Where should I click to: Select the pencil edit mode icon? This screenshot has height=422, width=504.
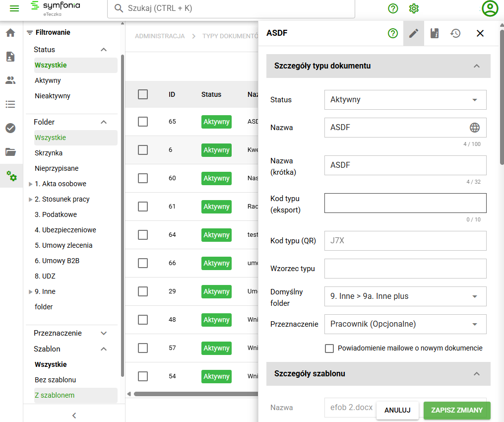tap(414, 33)
